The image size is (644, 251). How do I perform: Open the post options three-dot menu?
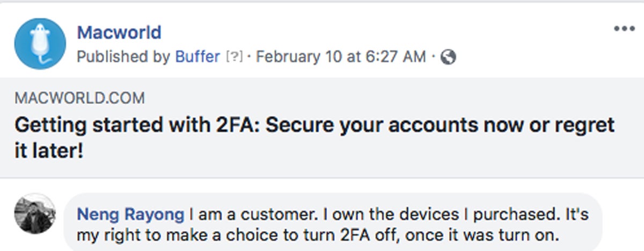pyautogui.click(x=624, y=29)
